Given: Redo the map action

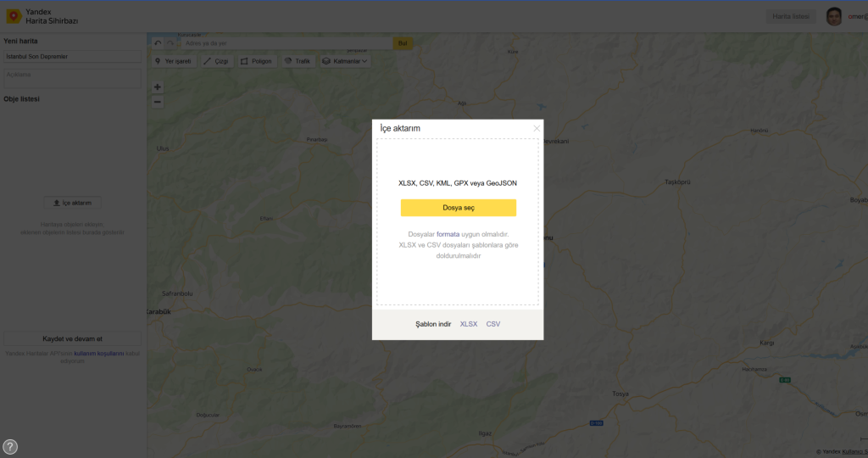Looking at the screenshot, I should click(170, 43).
